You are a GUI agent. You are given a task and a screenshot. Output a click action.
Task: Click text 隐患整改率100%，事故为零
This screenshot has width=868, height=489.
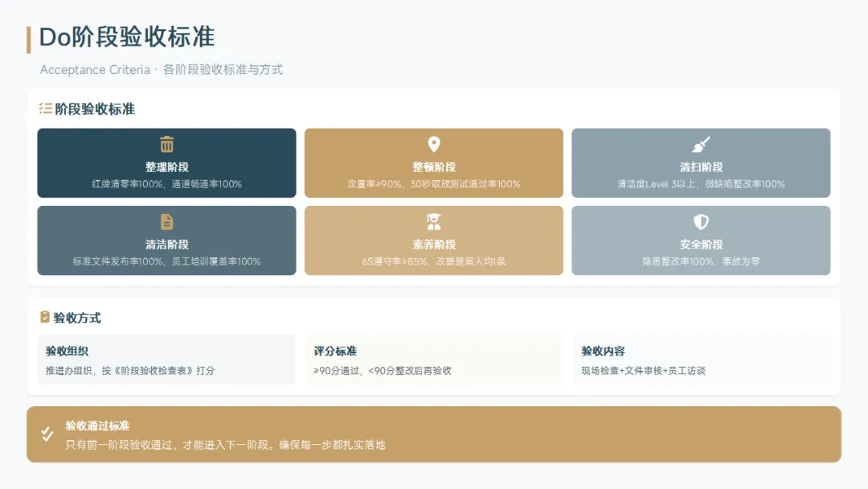coord(701,261)
